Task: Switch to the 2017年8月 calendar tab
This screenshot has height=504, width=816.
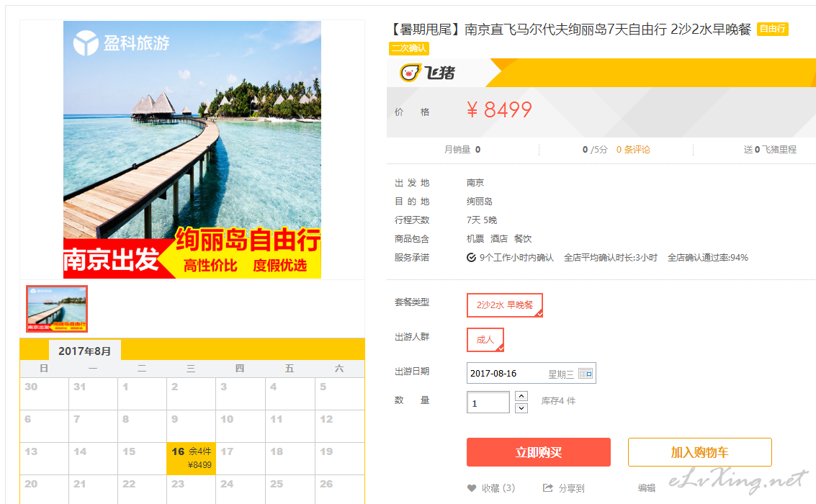Action: [85, 351]
